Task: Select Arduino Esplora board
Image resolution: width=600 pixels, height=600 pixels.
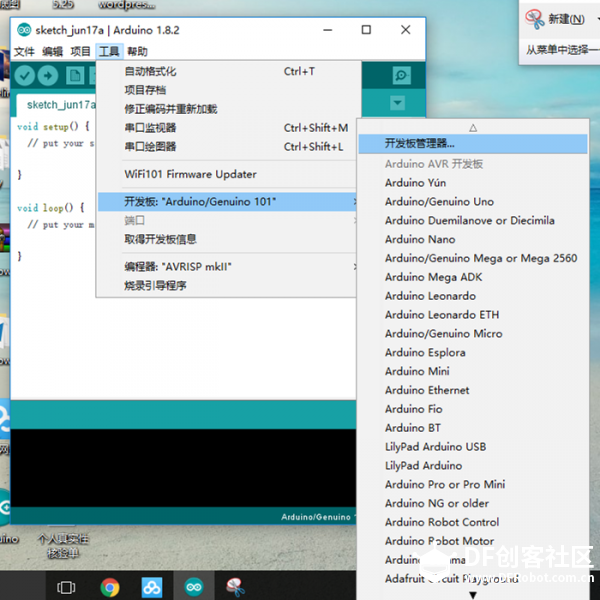Action: click(x=473, y=352)
